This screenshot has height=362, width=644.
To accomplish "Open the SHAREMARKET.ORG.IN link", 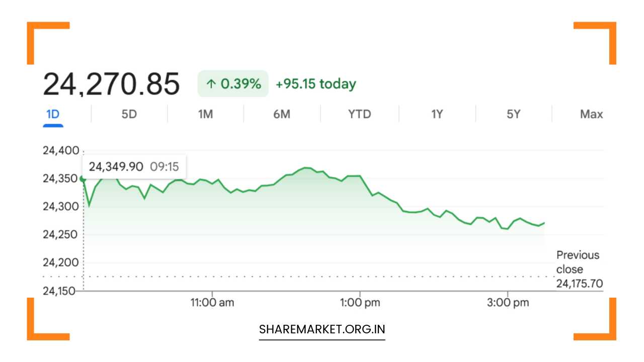I will [322, 330].
